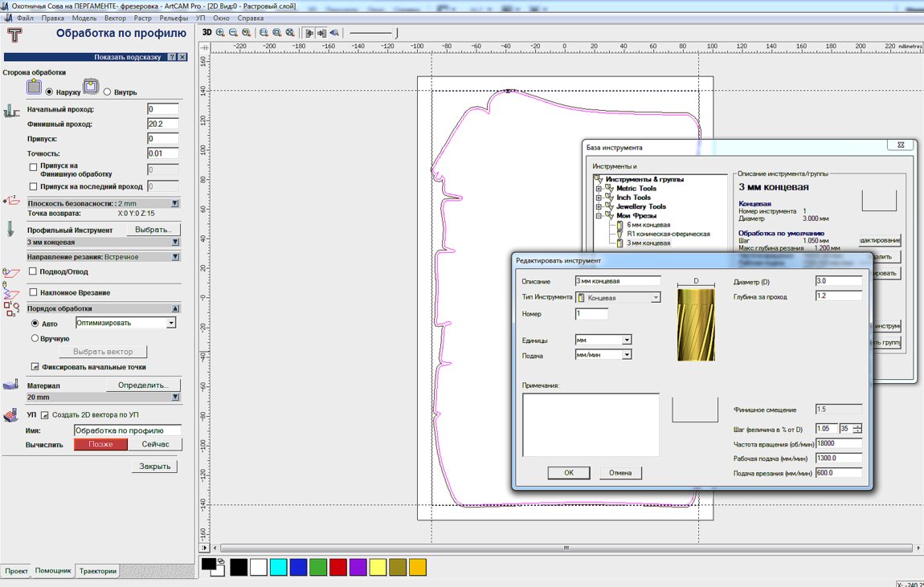Click the zoom to selected object icon
Screen dimensions: 924x587
tap(276, 32)
